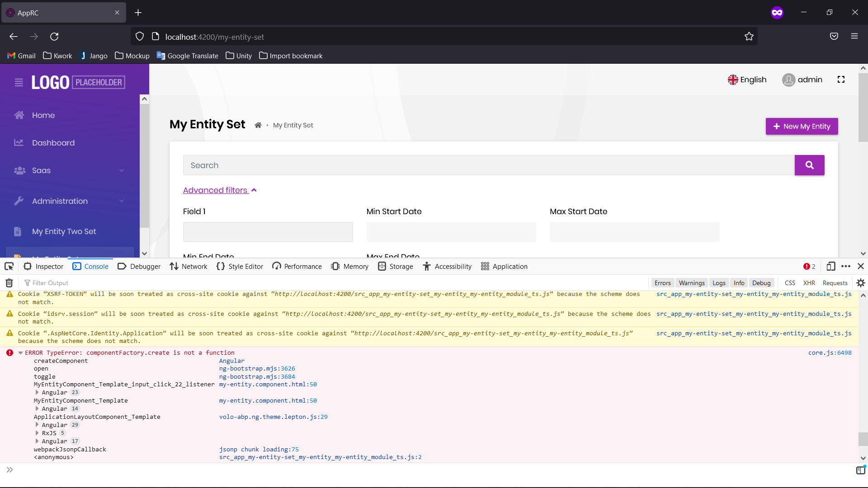The height and width of the screenshot is (488, 868).
Task: Enter fullscreen mode via the expand icon
Action: click(x=841, y=79)
